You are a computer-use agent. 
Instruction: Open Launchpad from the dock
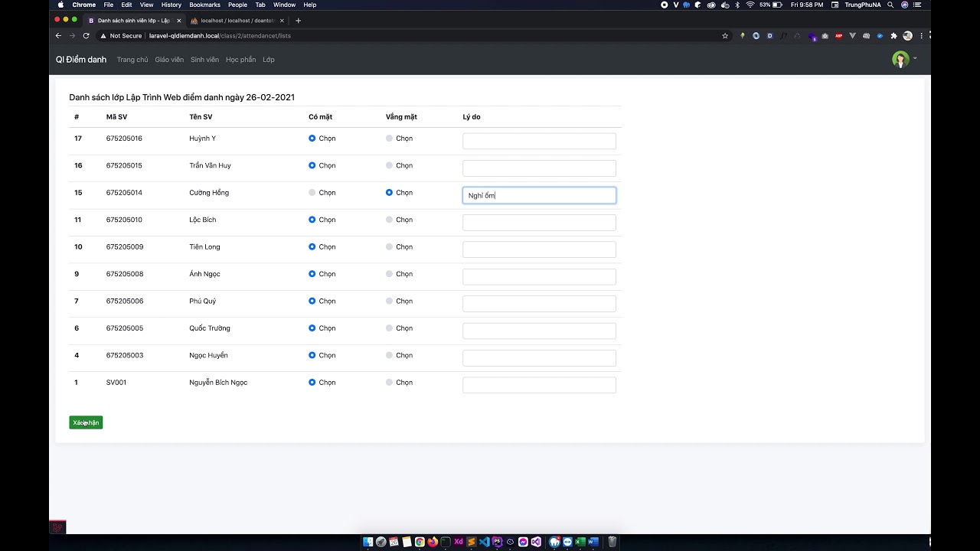(x=381, y=542)
